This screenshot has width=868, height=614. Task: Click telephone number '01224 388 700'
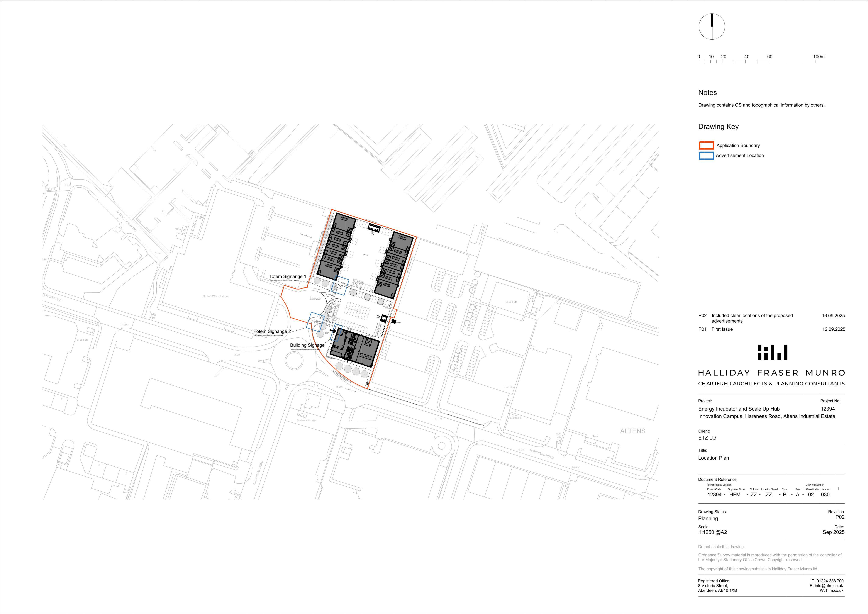[x=830, y=581]
